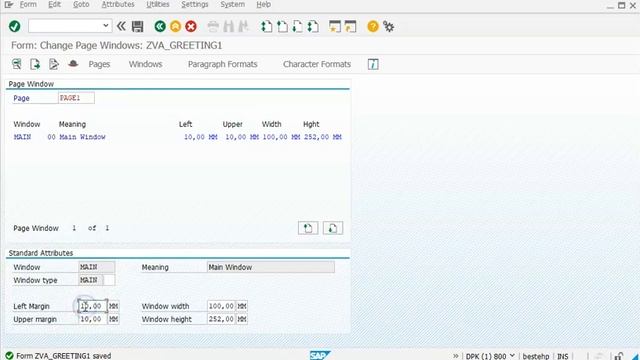Open Help with yellow question mark icon

(x=373, y=27)
